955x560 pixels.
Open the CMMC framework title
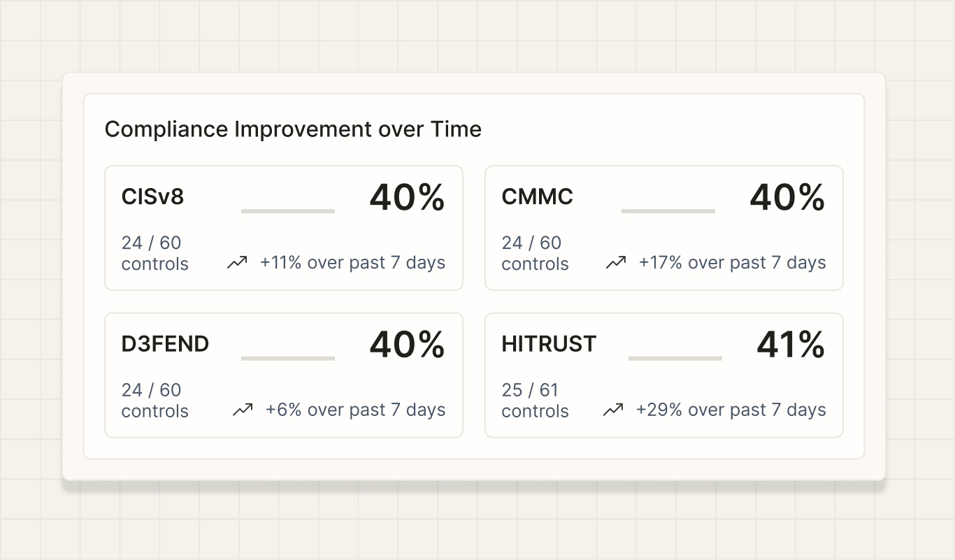(x=537, y=197)
